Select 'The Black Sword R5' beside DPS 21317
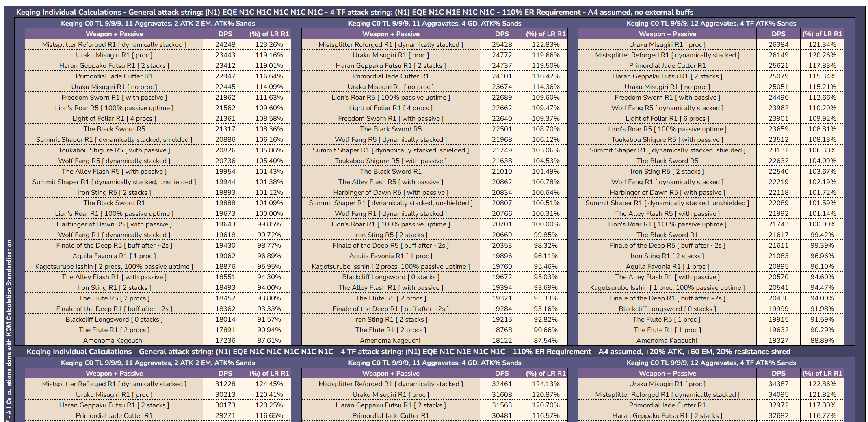Screen dimensions: 868x422 pyautogui.click(x=114, y=129)
